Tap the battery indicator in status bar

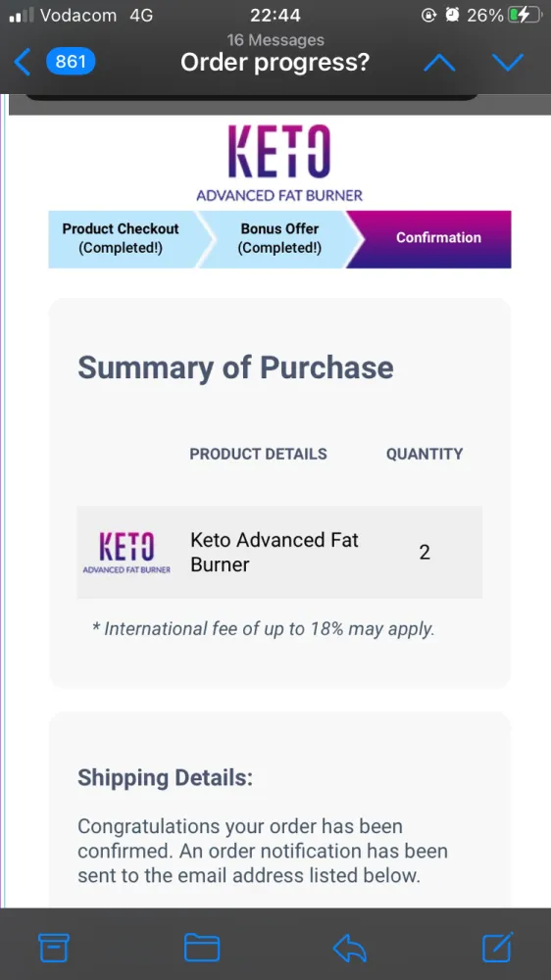pos(525,15)
